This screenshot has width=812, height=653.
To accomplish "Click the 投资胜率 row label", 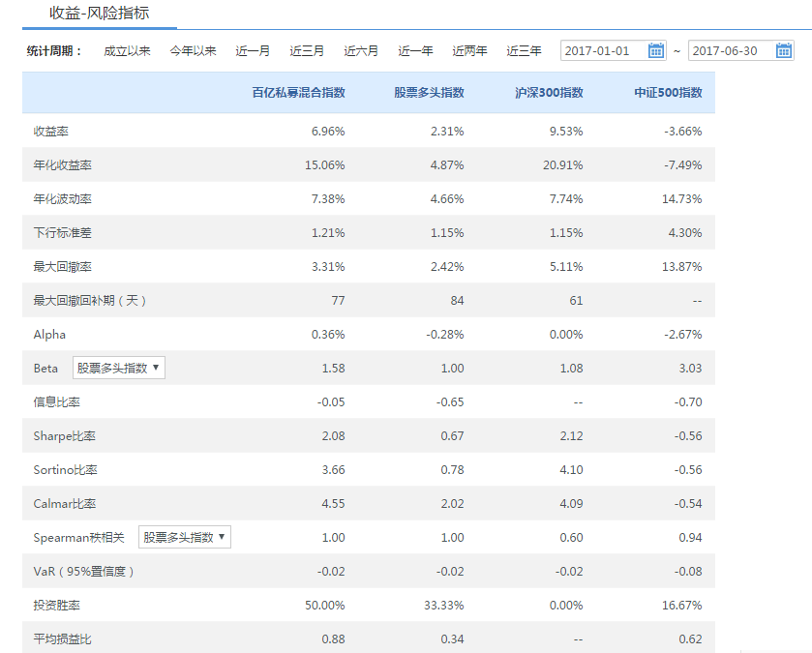I will tap(56, 606).
